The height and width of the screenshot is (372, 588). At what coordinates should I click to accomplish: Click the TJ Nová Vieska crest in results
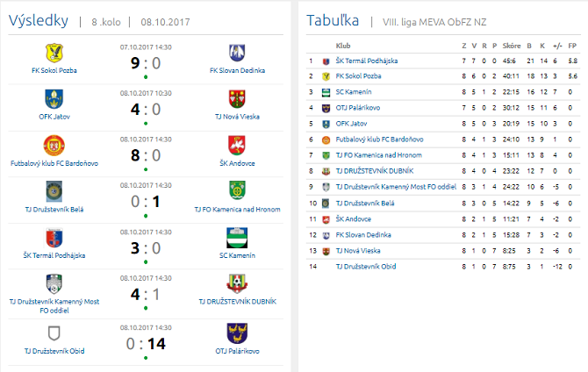tap(238, 98)
